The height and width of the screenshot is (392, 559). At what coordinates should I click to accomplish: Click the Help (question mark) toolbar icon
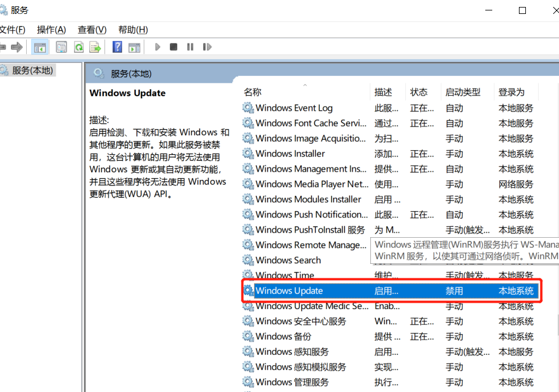click(x=117, y=47)
